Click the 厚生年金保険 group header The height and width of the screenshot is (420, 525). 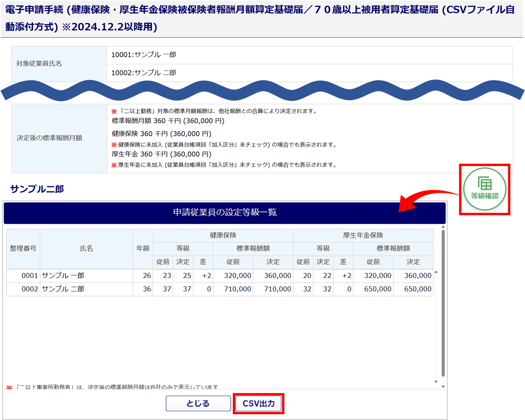coord(363,236)
